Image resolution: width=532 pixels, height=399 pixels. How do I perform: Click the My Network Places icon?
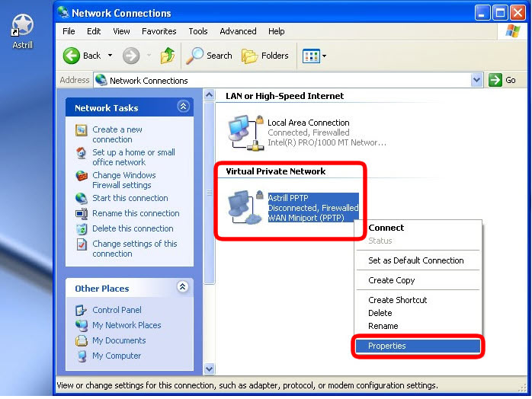pos(82,325)
